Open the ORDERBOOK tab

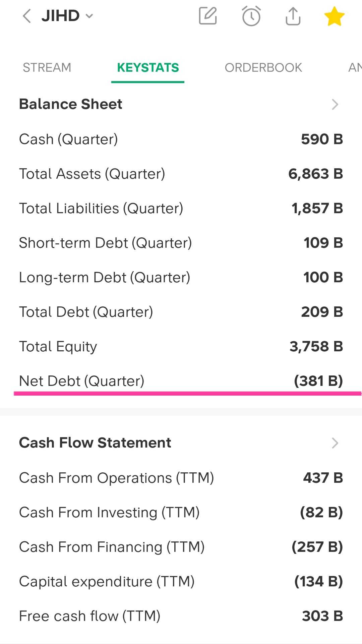click(263, 68)
